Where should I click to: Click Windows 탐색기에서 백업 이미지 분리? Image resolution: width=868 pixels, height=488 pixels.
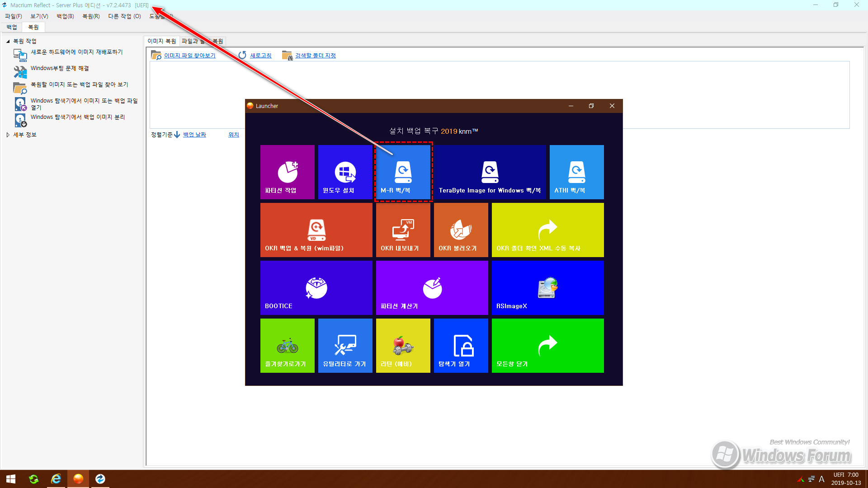click(77, 117)
